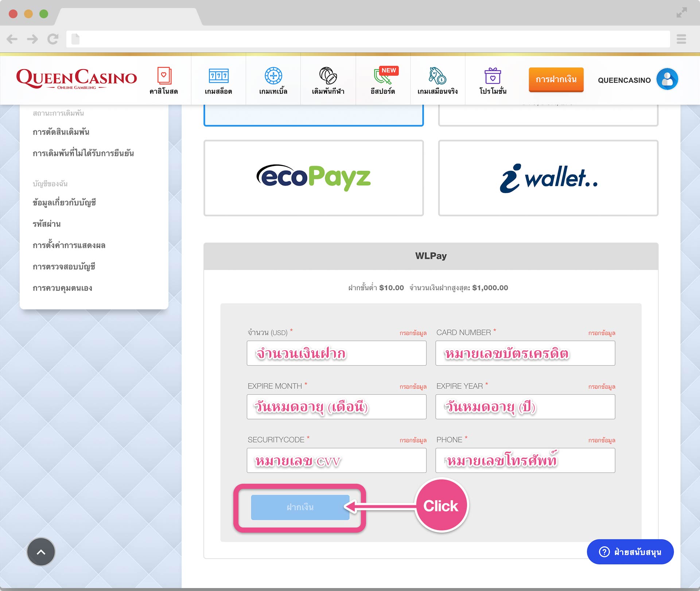
Task: Click the QUEENCASINO username text
Action: tap(624, 80)
